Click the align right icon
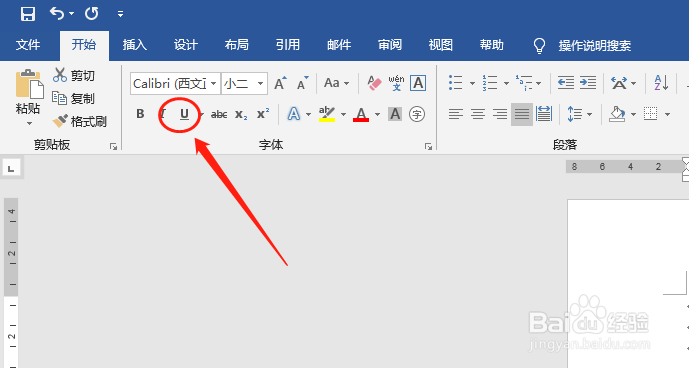689x368 pixels. 500,115
